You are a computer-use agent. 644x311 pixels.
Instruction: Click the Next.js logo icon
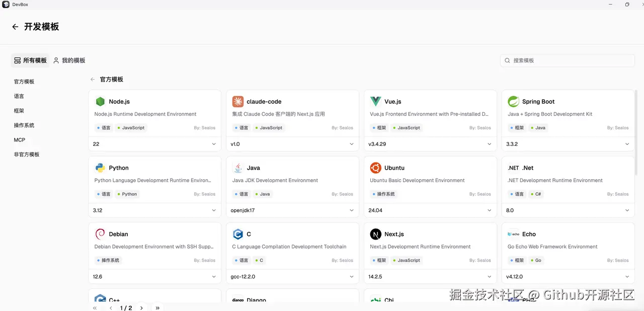(376, 234)
